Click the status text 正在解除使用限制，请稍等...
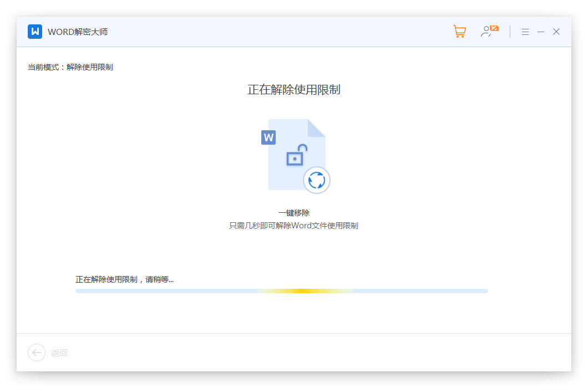The height and width of the screenshot is (388, 588). coord(124,279)
